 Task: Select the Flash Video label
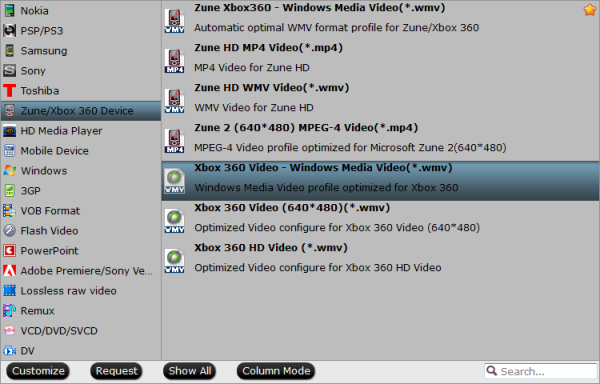(x=49, y=231)
